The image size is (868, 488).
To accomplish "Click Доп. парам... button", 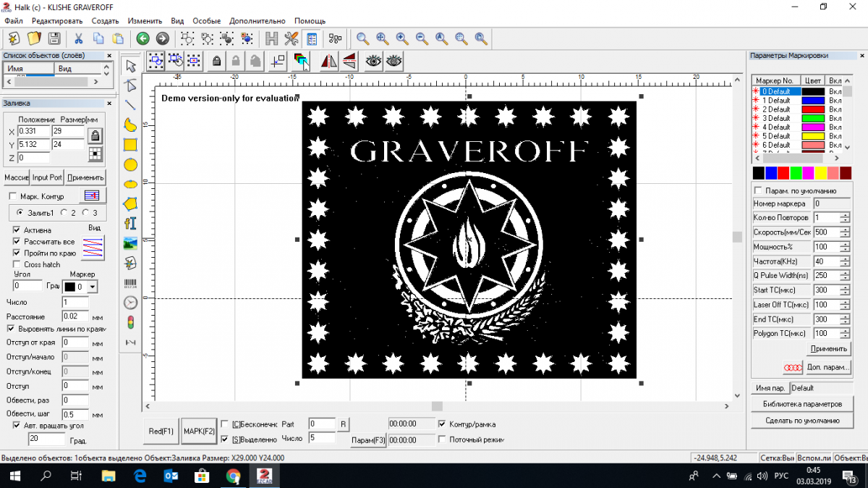I will click(x=828, y=367).
